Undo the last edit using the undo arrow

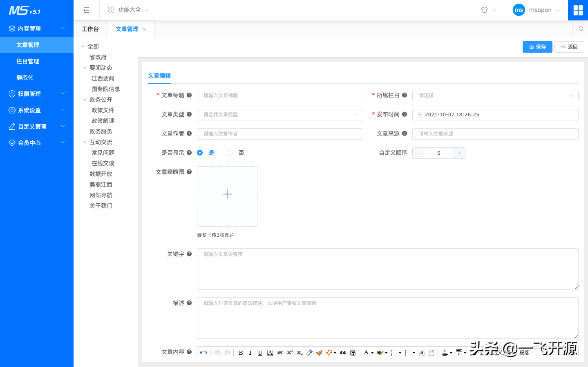(217, 352)
